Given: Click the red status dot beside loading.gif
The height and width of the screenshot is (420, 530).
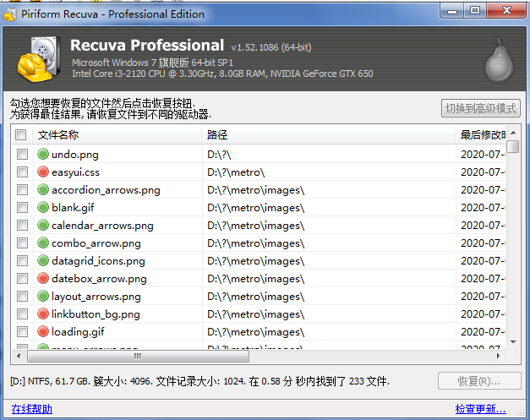Looking at the screenshot, I should 43,331.
